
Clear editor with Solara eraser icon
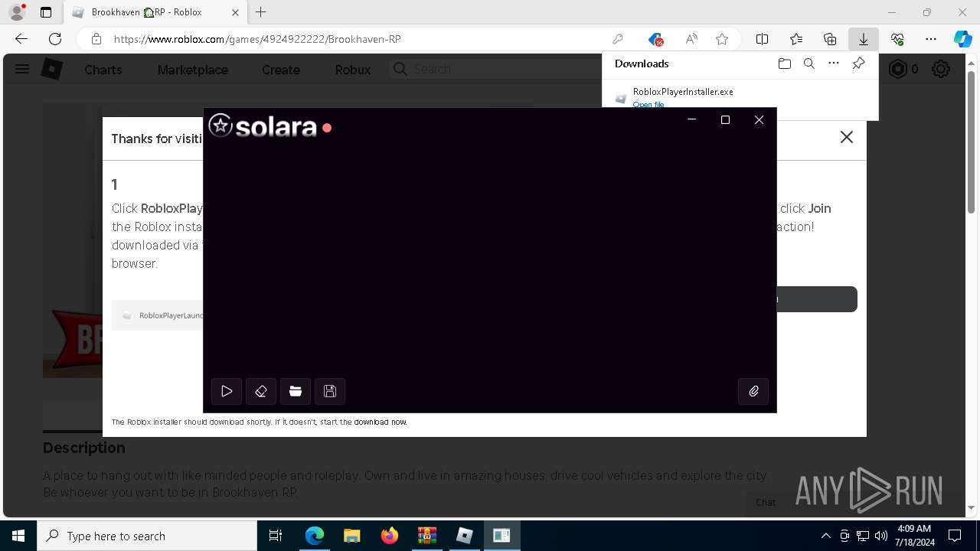click(x=261, y=391)
